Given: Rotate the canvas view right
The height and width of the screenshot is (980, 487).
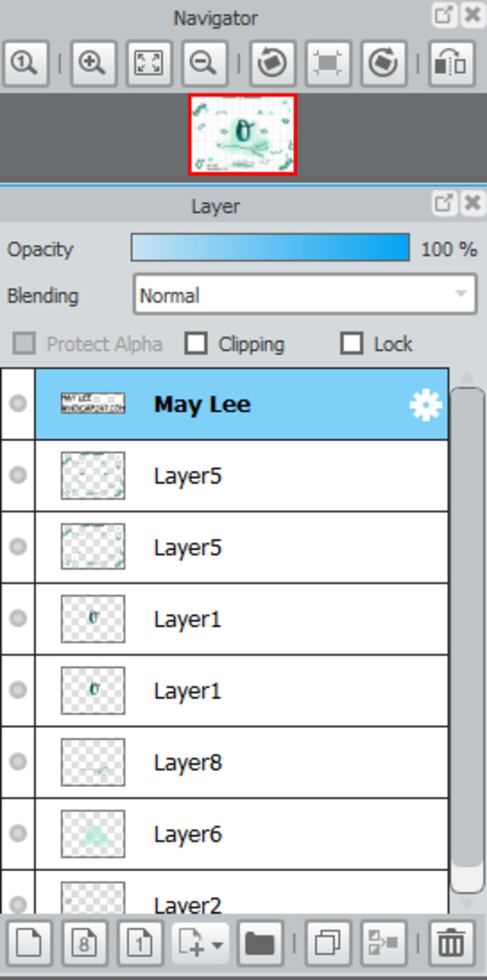Looking at the screenshot, I should tap(383, 63).
